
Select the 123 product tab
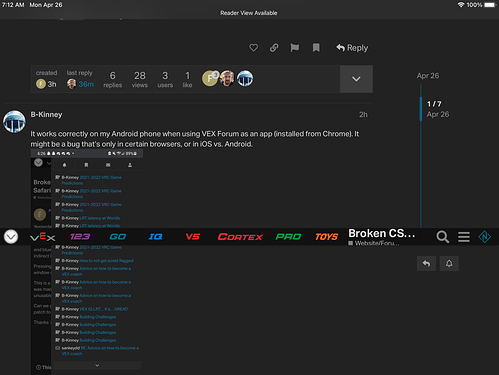80,237
